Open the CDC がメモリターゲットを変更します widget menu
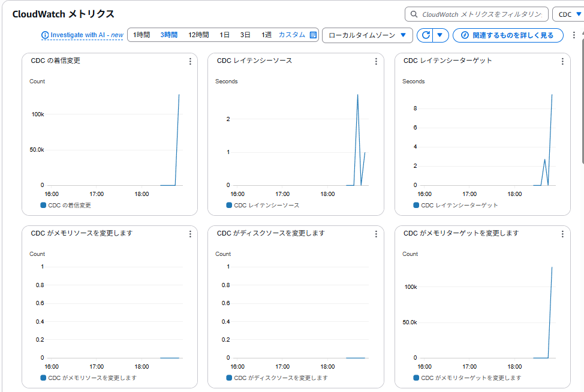This screenshot has height=392, width=584. [x=562, y=234]
